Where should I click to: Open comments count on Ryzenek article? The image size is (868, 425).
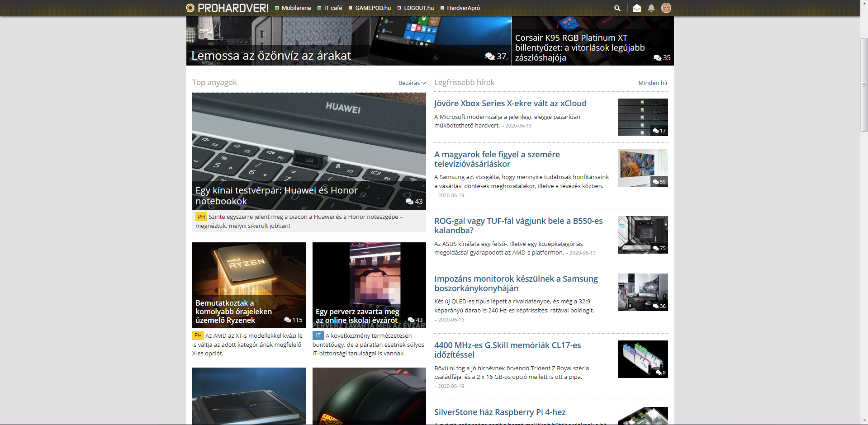tap(293, 320)
